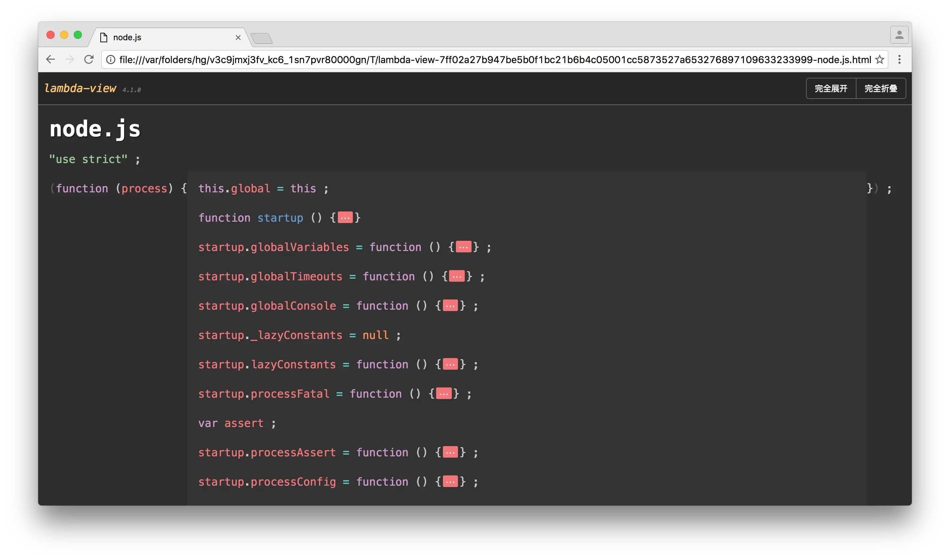Unfold startup.processFatal function ellipsis
This screenshot has width=950, height=560.
(x=444, y=394)
